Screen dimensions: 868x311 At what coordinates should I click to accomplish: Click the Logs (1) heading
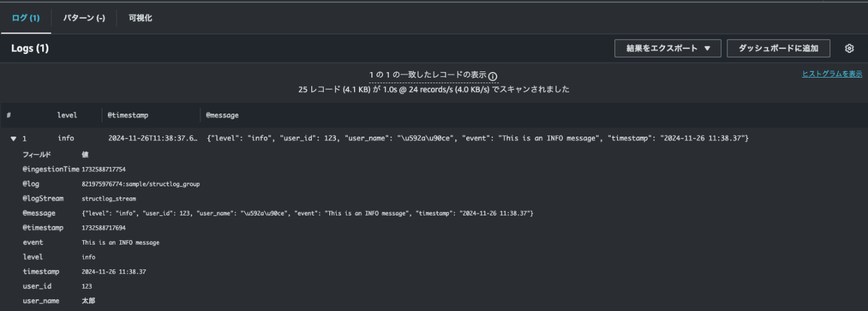pos(30,48)
